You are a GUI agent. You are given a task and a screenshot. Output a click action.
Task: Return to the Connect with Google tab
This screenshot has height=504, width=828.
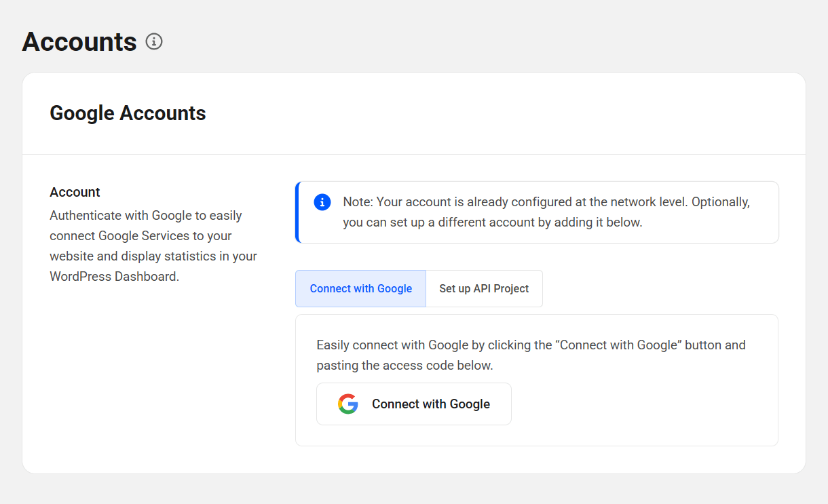point(360,288)
